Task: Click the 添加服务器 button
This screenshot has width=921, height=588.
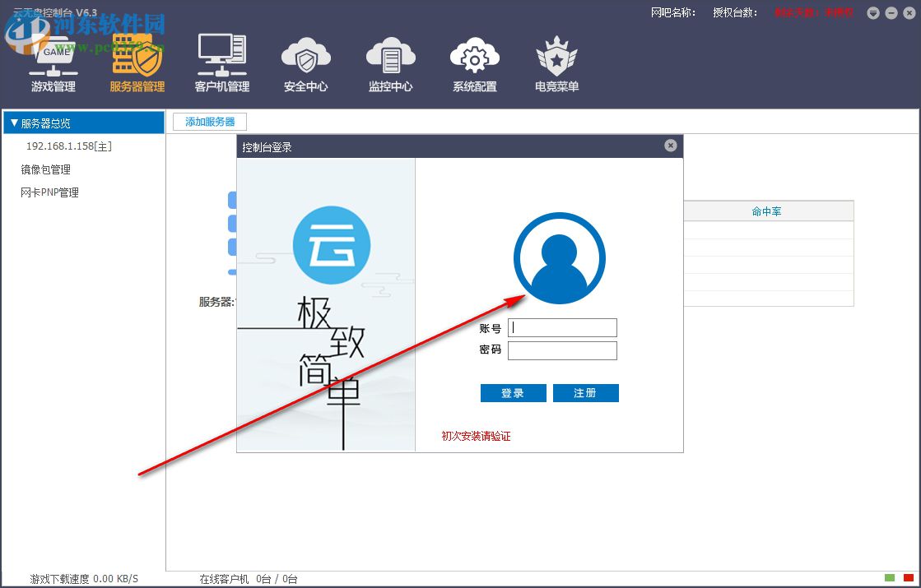Action: (209, 121)
